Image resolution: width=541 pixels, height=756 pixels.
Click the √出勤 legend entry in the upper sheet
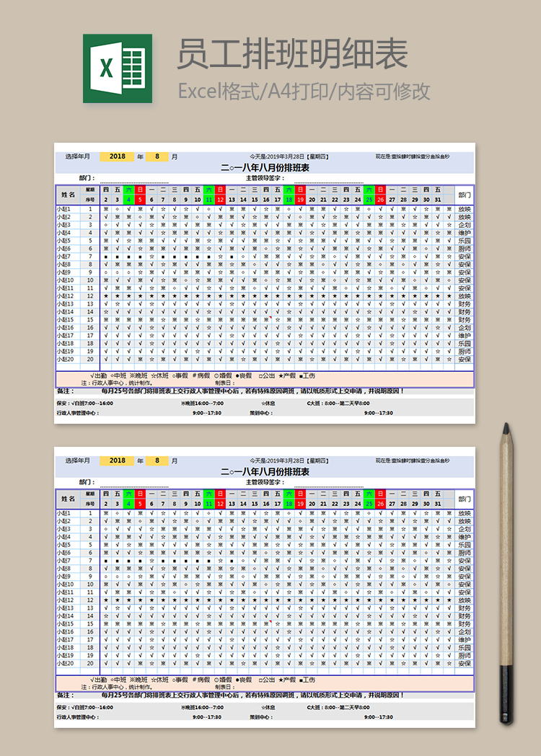[x=99, y=376]
